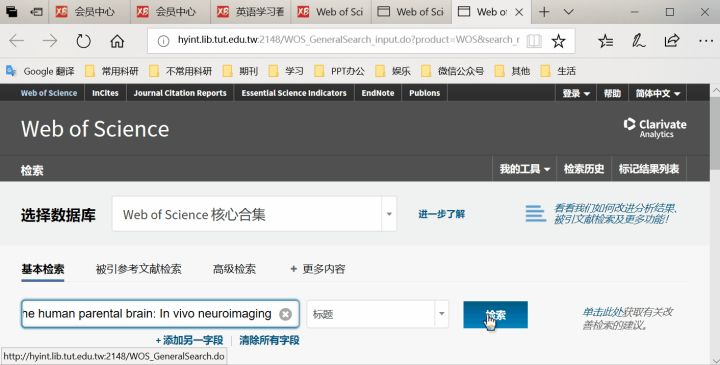This screenshot has height=365, width=720.
Task: Close the active Web of Science tab
Action: click(x=519, y=12)
